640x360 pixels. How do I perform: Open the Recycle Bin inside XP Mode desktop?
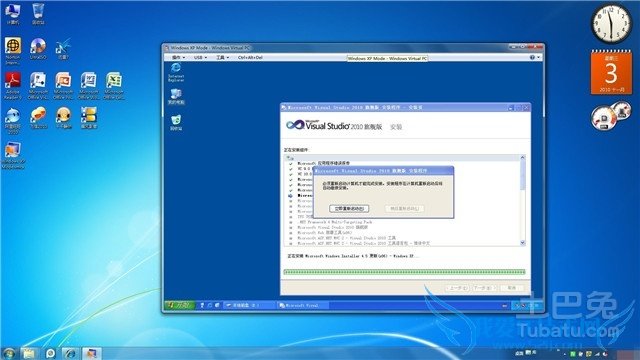click(x=176, y=122)
